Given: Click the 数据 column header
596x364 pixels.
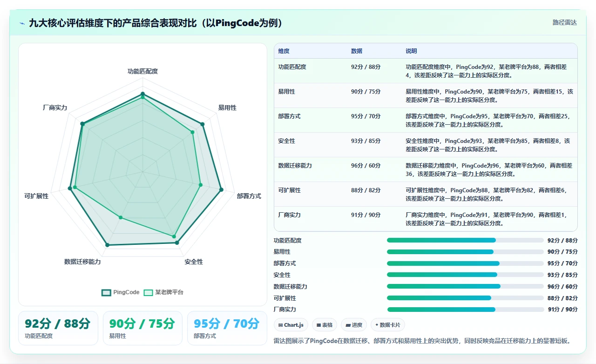Looking at the screenshot, I should [x=357, y=51].
